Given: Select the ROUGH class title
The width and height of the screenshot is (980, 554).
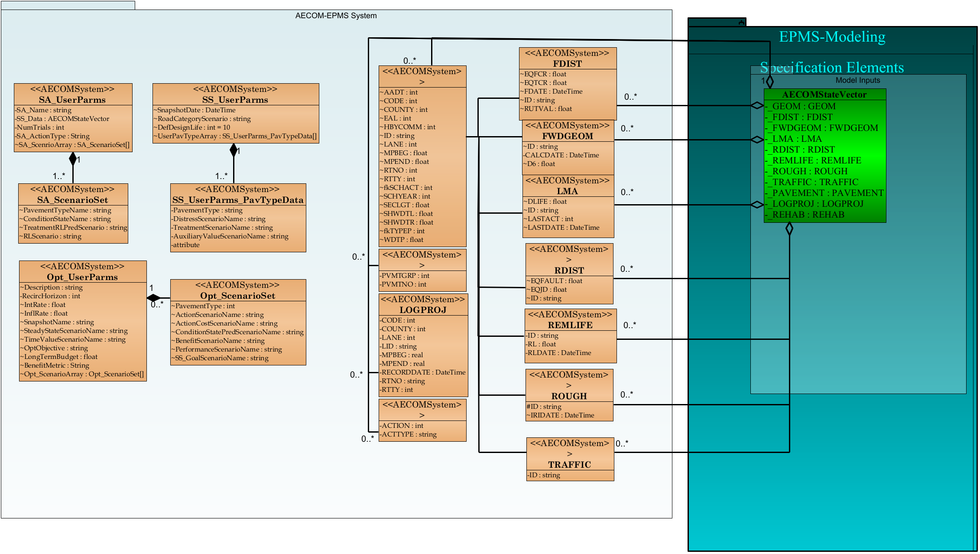Looking at the screenshot, I should click(x=569, y=396).
